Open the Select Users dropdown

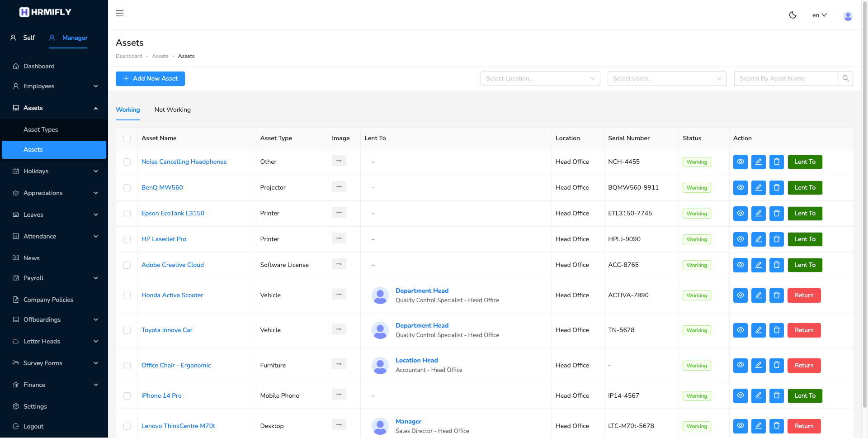667,78
